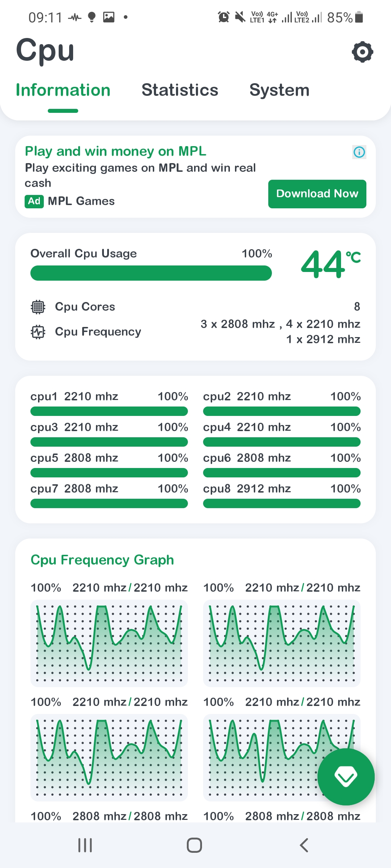Tap the cpu8 2912 mhz usage bar
This screenshot has width=391, height=868.
tap(282, 503)
